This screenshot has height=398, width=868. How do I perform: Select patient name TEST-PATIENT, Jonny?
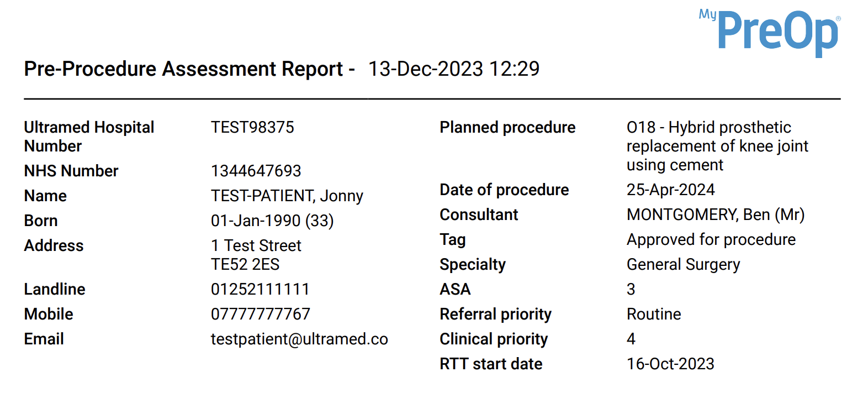287,196
